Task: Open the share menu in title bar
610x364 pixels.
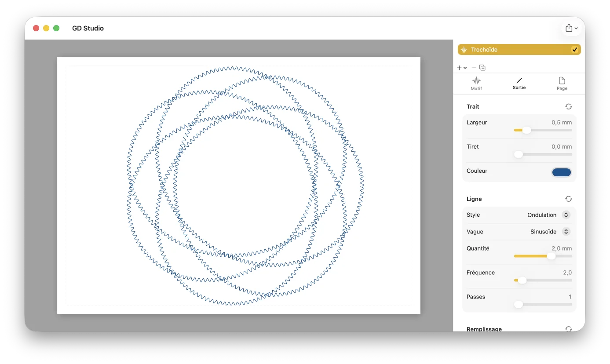Action: (x=571, y=28)
